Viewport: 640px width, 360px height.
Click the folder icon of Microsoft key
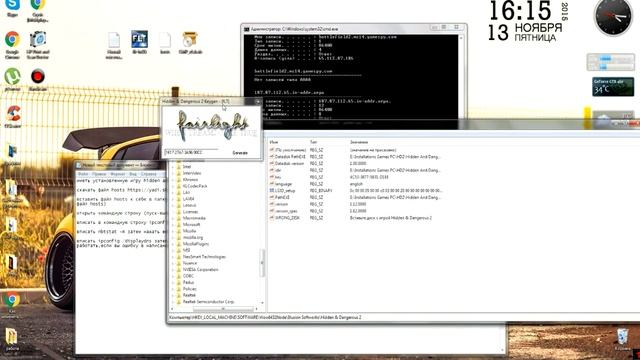click(178, 224)
